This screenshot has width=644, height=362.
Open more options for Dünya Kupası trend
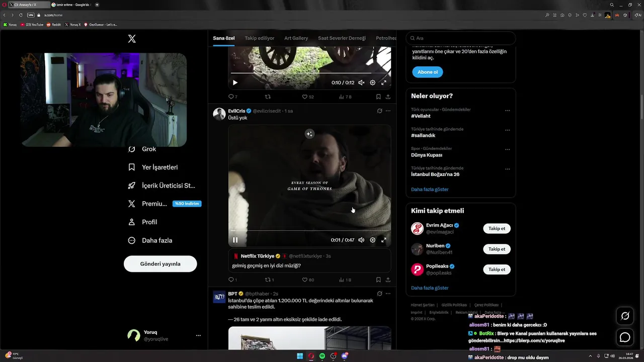tap(507, 149)
